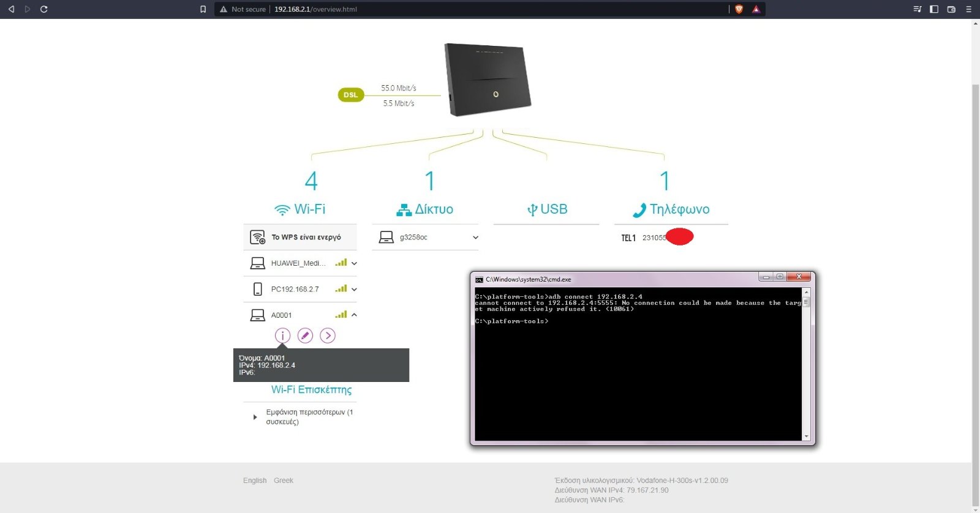Screen dimensions: 980x513
Task: Click cmd scrollbar down arrow
Action: [807, 436]
